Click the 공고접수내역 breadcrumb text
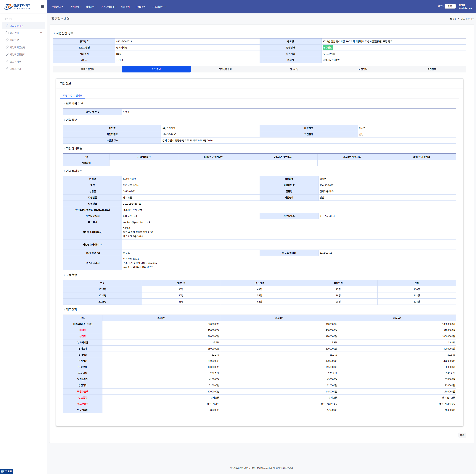This screenshot has width=476, height=474. [x=467, y=19]
